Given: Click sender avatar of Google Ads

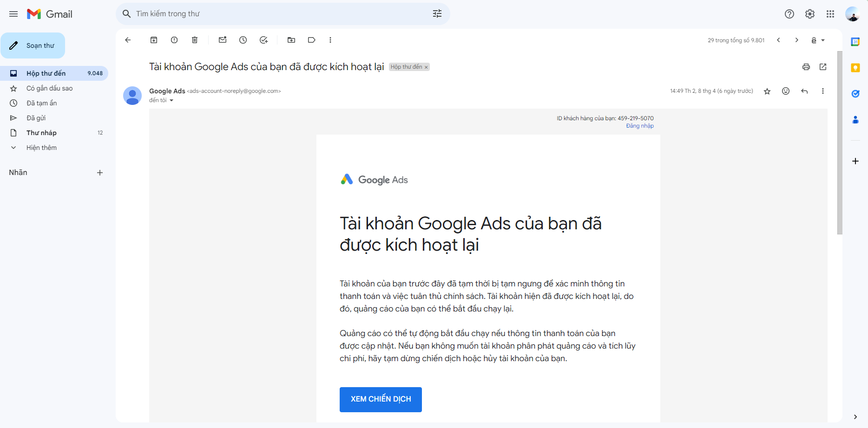Looking at the screenshot, I should click(132, 96).
